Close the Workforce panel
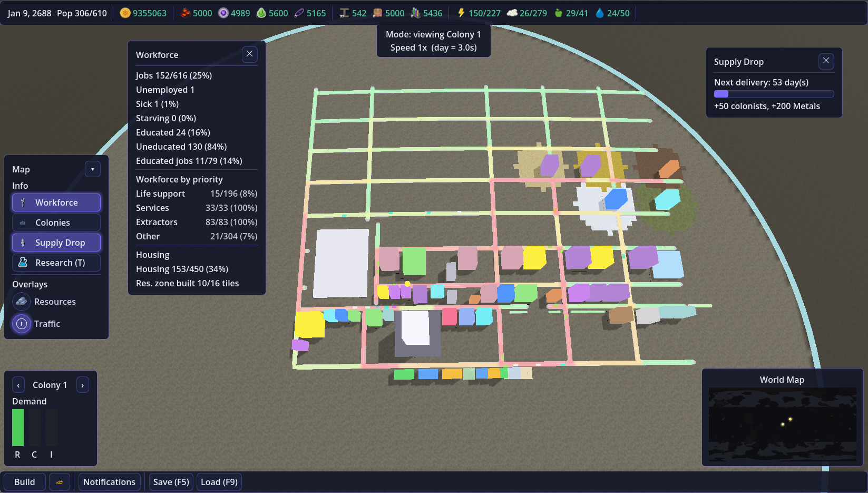The image size is (868, 493). [250, 54]
